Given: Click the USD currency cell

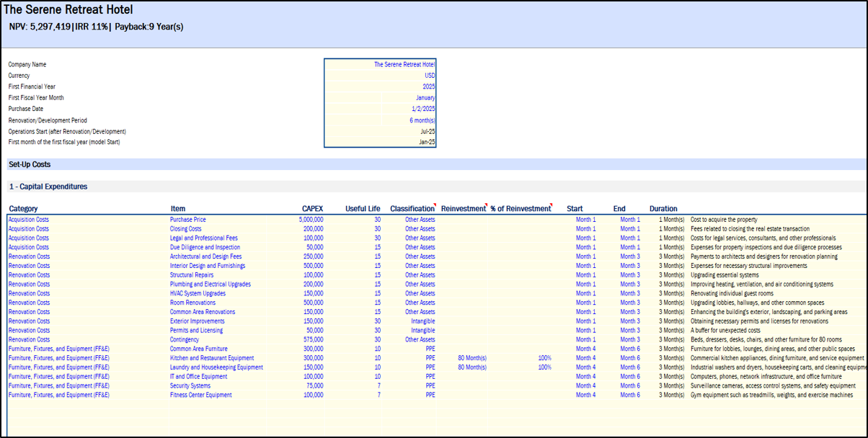Looking at the screenshot, I should click(x=429, y=75).
